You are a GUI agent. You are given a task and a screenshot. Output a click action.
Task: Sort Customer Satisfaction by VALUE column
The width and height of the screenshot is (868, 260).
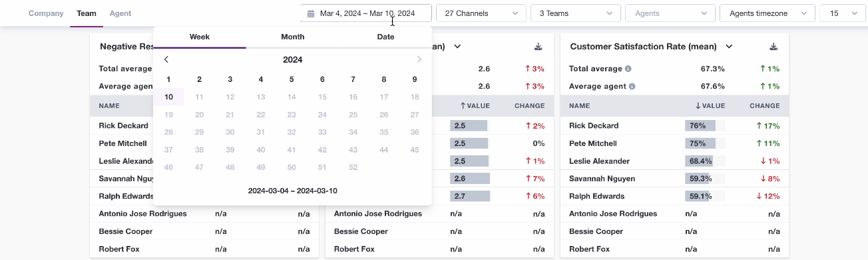(x=709, y=105)
